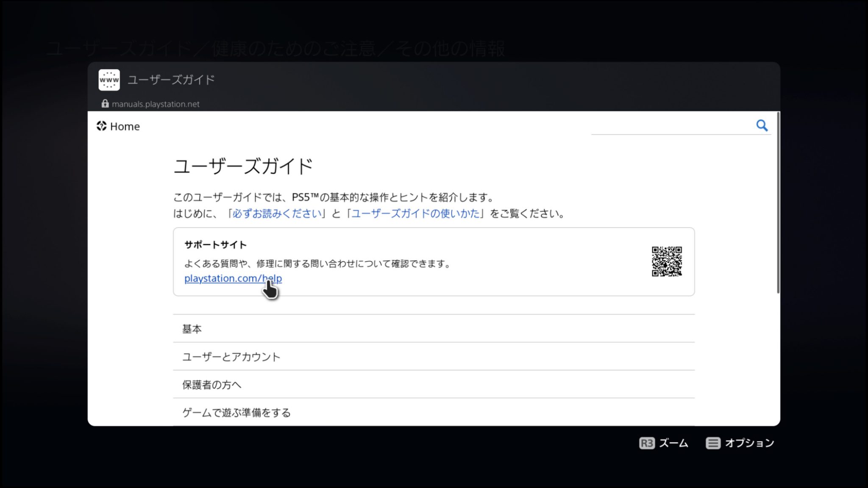Viewport: 868px width, 488px height.
Task: Click the R3 zoom button icon
Action: [x=646, y=443]
